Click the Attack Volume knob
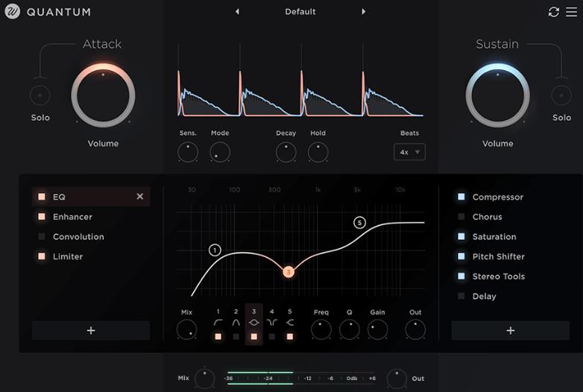The width and height of the screenshot is (583, 392). (103, 95)
